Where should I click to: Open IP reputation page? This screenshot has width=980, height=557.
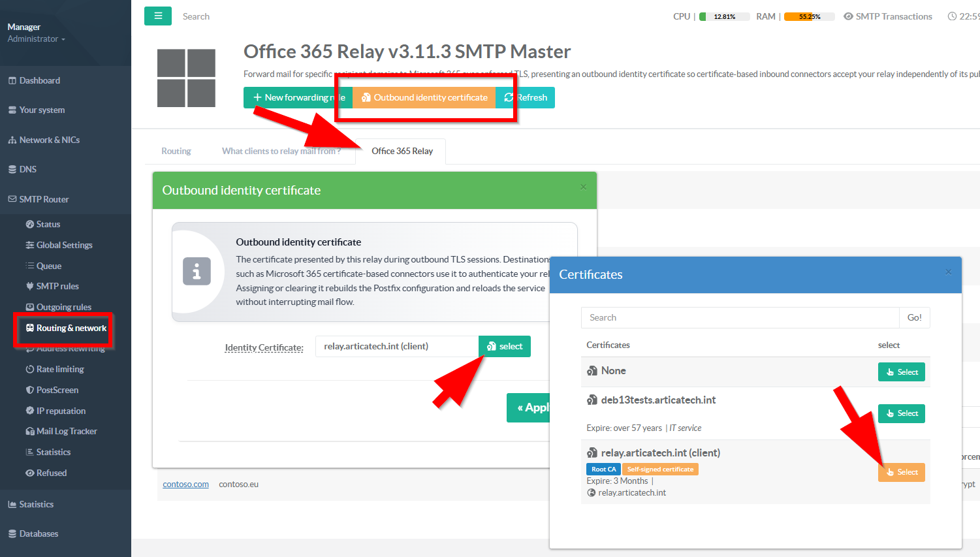55,411
